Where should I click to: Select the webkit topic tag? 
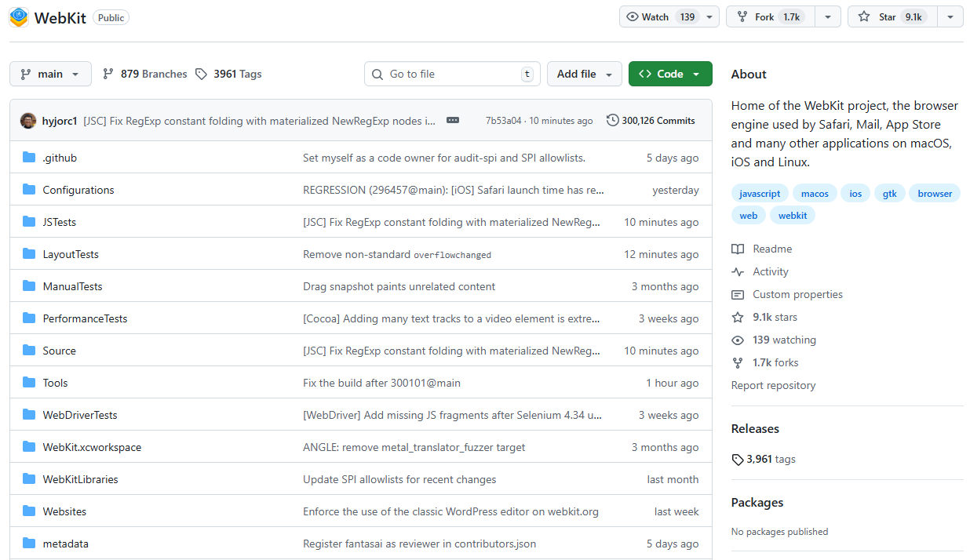793,215
